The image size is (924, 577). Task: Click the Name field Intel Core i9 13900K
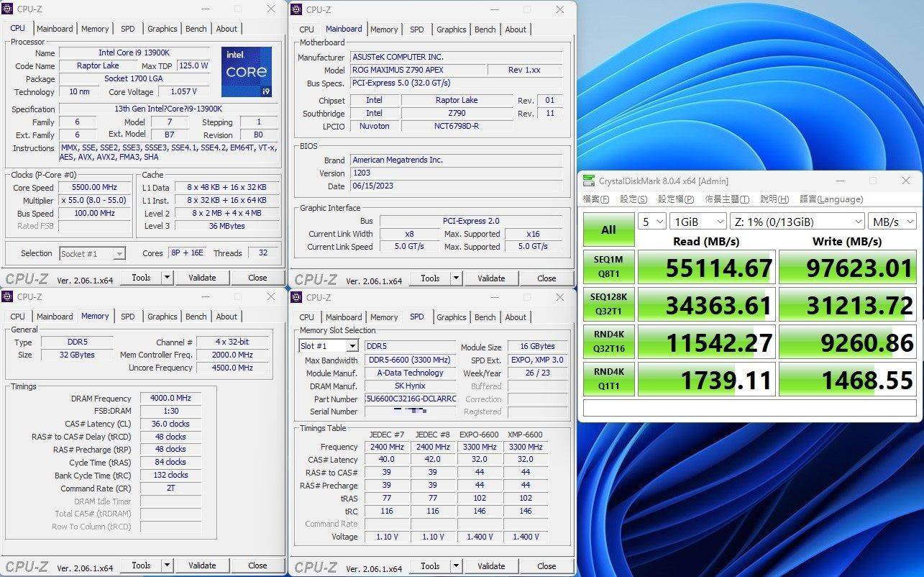[x=134, y=53]
